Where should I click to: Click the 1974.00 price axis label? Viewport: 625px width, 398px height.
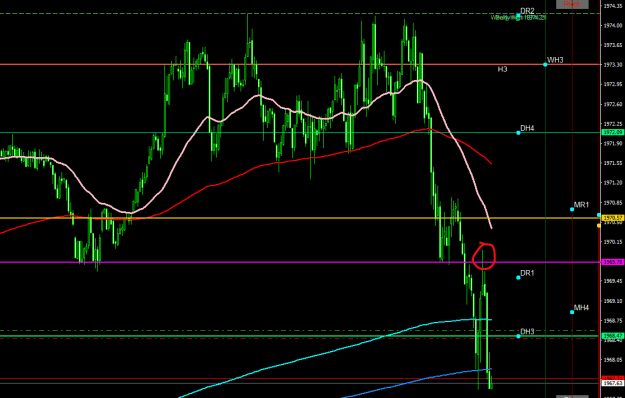[x=613, y=25]
